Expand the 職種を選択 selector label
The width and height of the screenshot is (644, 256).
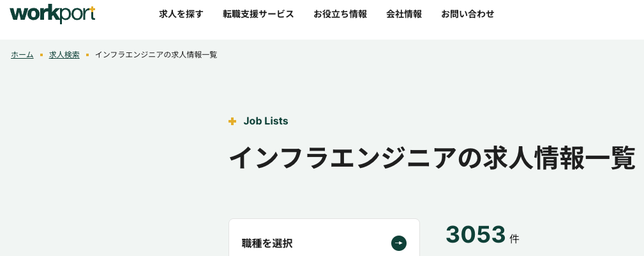click(x=267, y=243)
